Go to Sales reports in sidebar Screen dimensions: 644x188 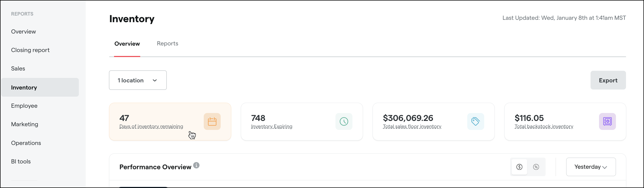(x=18, y=69)
